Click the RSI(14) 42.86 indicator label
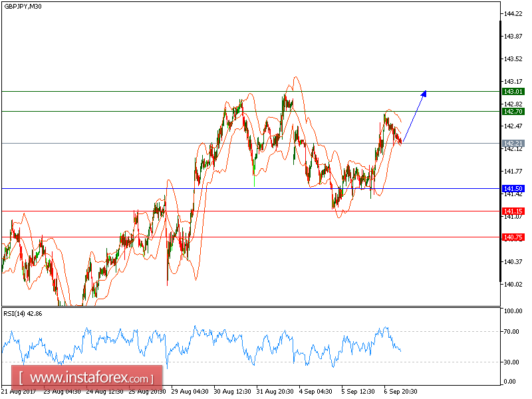Viewport: 532px width, 399px height. 23,314
